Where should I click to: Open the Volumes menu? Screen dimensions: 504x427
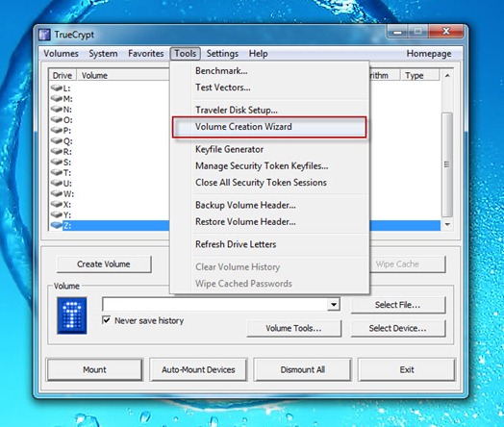(61, 53)
